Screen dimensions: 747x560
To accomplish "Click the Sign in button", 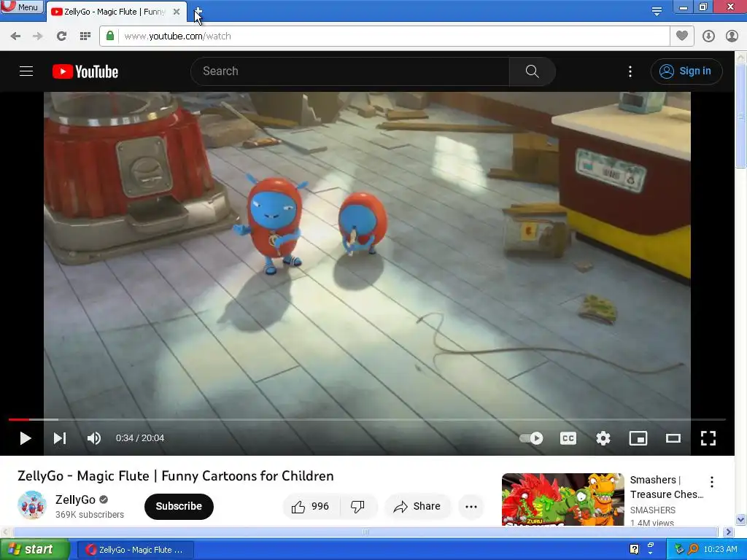I will pyautogui.click(x=686, y=71).
